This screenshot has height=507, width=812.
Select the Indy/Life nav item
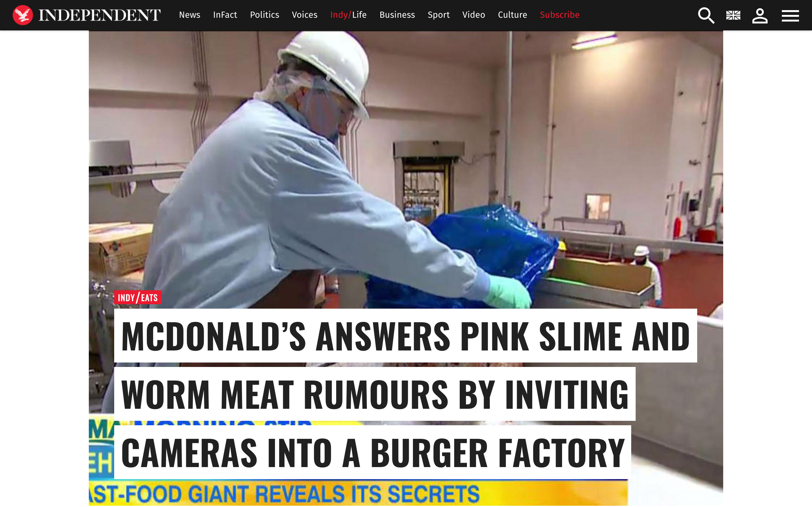348,15
